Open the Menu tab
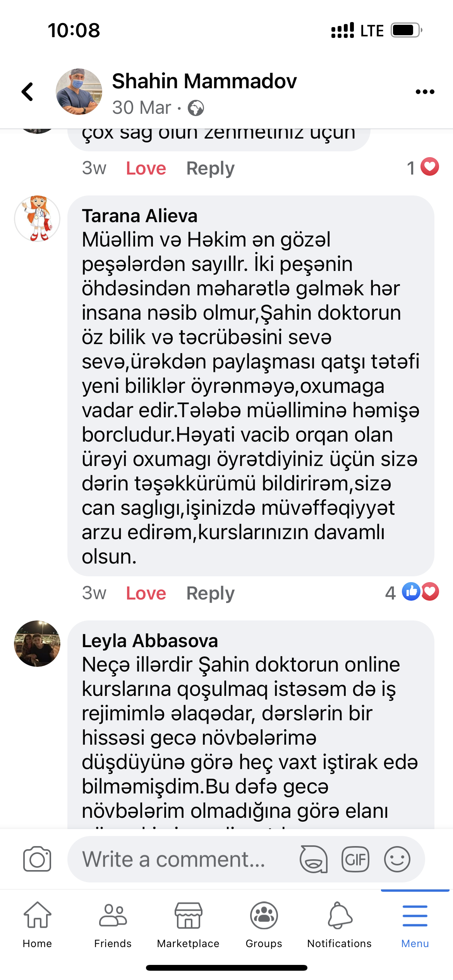Image resolution: width=453 pixels, height=980 pixels. tap(415, 925)
